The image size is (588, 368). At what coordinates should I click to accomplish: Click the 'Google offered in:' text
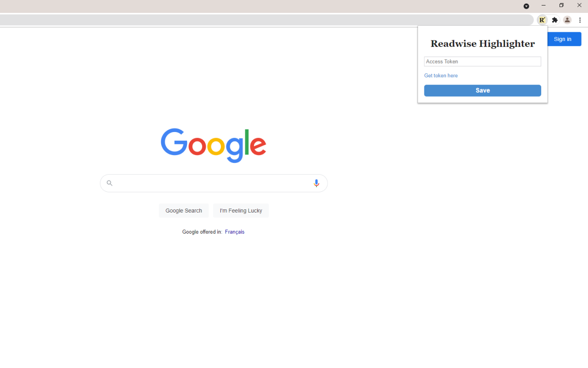point(202,232)
